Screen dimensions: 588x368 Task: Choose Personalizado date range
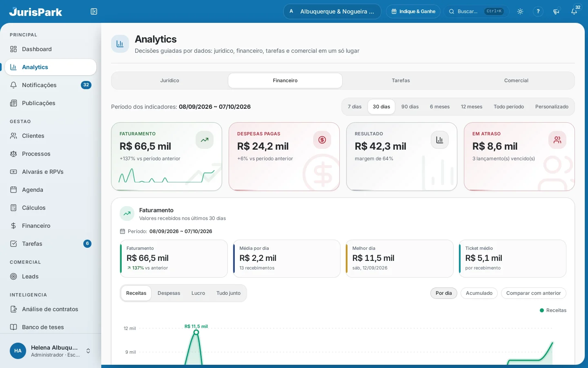click(552, 107)
